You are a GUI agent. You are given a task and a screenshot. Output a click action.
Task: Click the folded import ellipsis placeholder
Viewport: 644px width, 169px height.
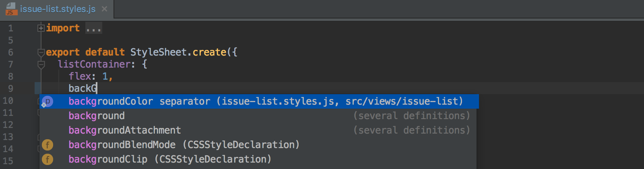[93, 28]
